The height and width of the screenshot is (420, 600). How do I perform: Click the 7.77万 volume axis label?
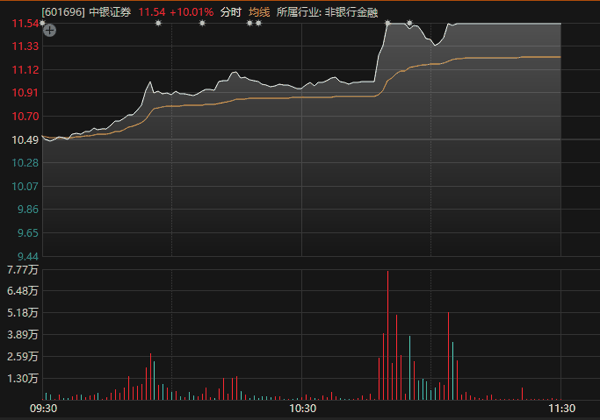23,270
